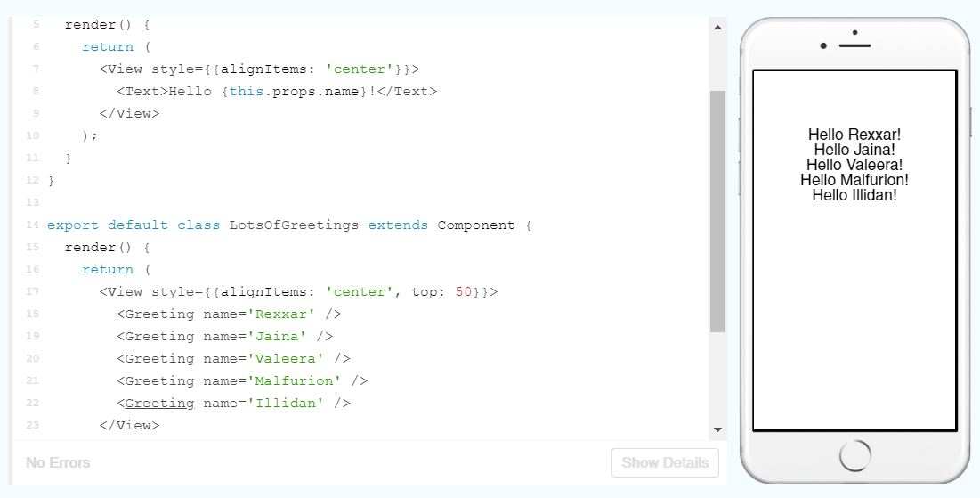Click "Hello Jaina!" in the phone preview
The height and width of the screenshot is (498, 980).
(x=854, y=150)
